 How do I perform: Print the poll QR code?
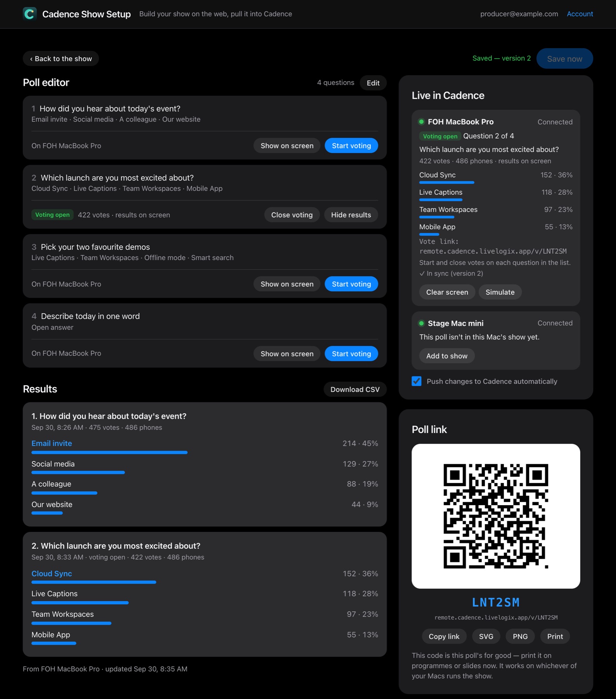[555, 636]
